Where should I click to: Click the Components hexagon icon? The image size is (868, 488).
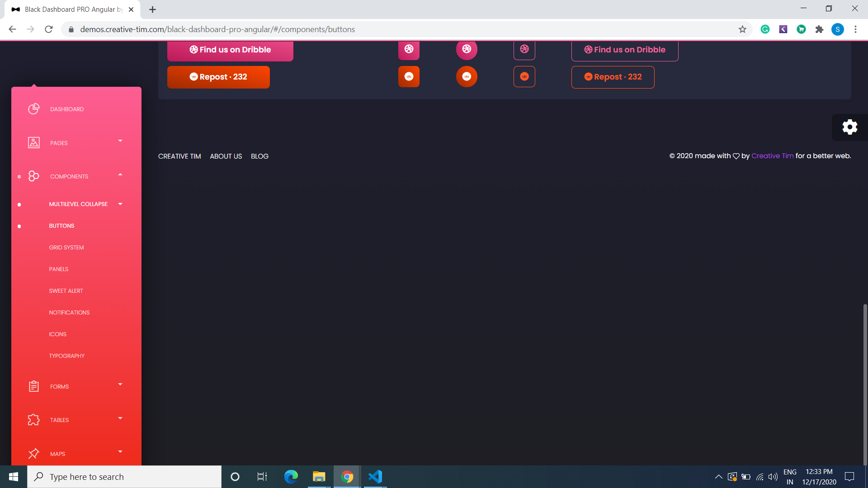[x=34, y=176]
